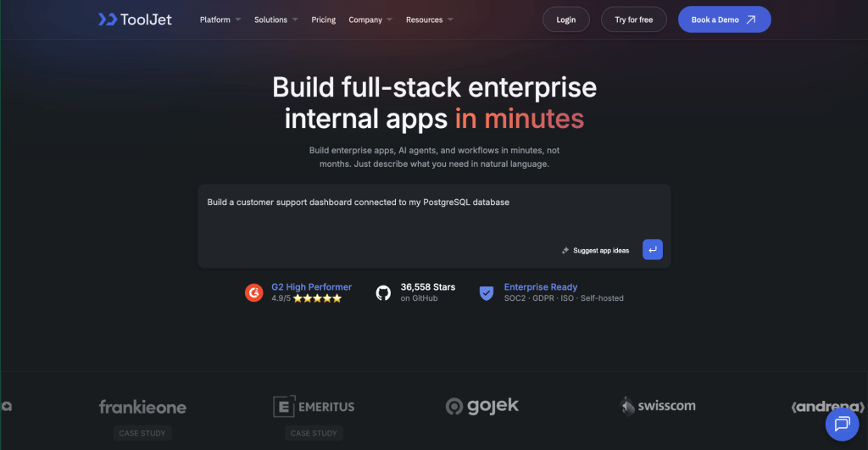Image resolution: width=868 pixels, height=450 pixels.
Task: Click the GitHub logo icon
Action: point(383,292)
